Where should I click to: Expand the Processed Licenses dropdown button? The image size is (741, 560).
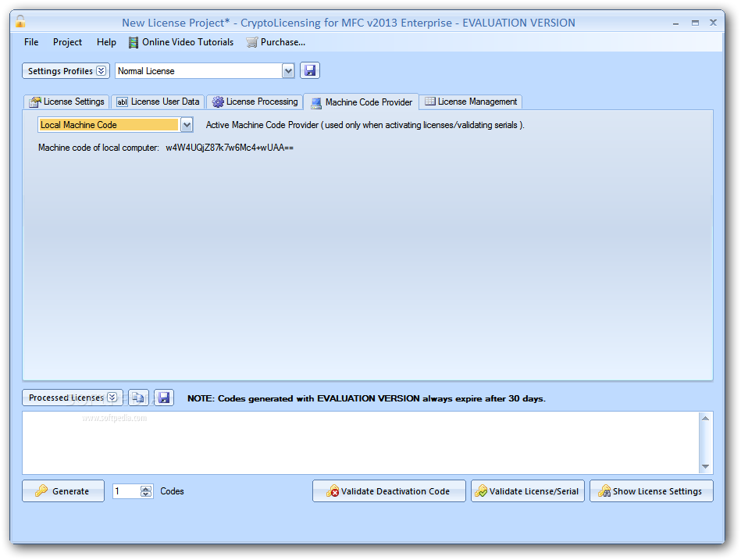pyautogui.click(x=73, y=398)
